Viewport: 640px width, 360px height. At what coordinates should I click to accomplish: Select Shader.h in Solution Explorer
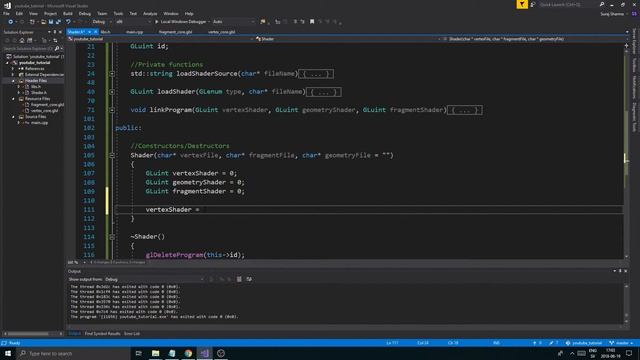click(x=39, y=93)
